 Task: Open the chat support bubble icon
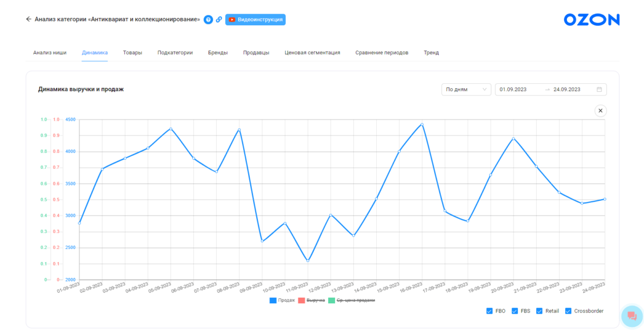(x=632, y=316)
